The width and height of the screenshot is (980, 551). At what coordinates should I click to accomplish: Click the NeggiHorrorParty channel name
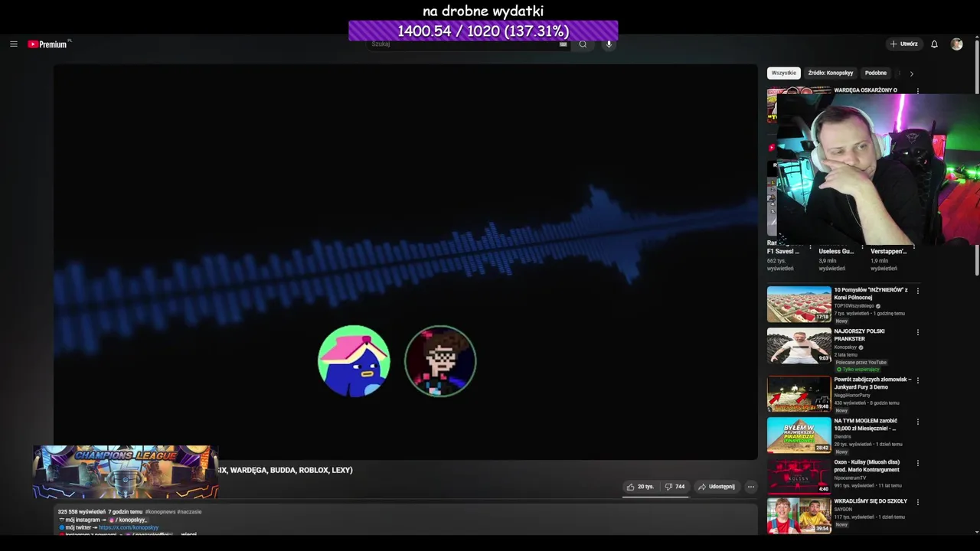click(x=852, y=396)
